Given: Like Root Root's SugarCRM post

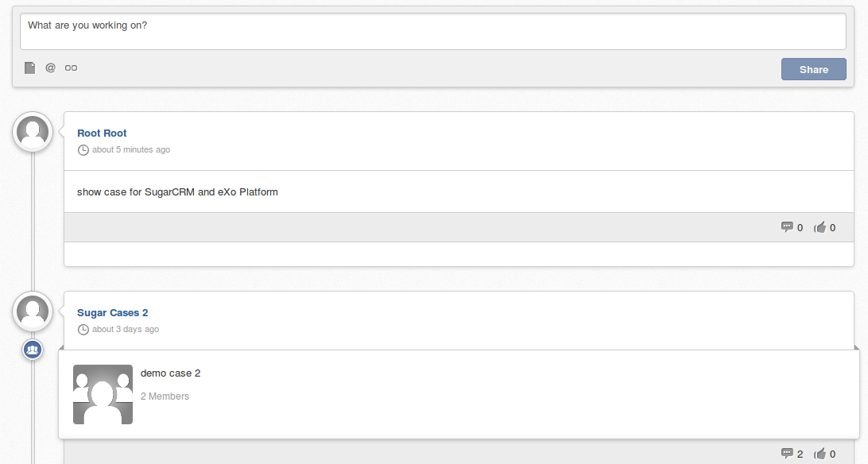Looking at the screenshot, I should [x=825, y=227].
